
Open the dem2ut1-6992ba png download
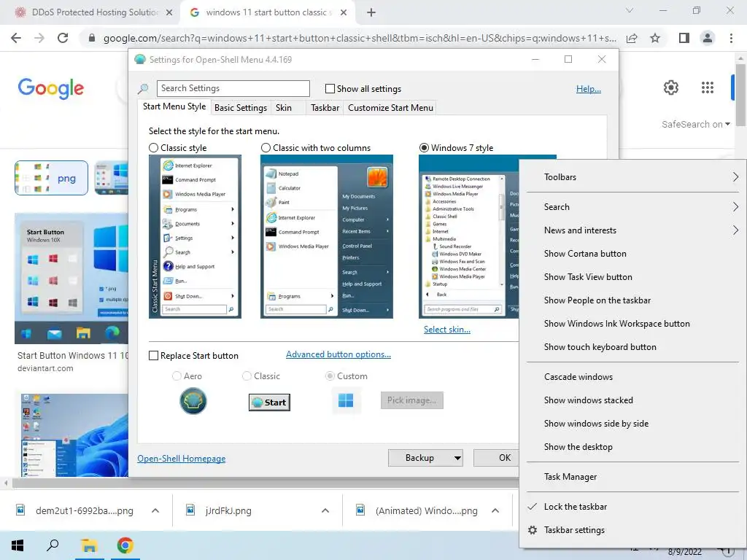click(x=85, y=511)
